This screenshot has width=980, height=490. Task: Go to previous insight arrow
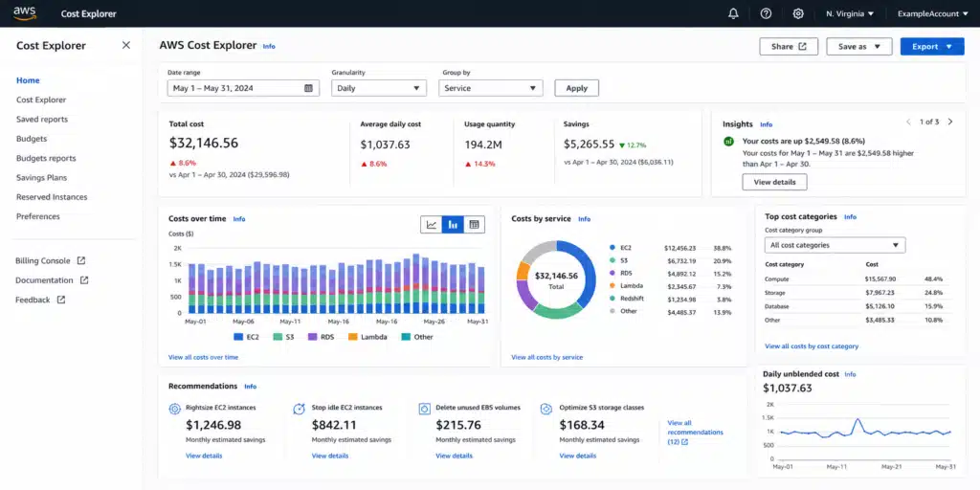pyautogui.click(x=909, y=122)
